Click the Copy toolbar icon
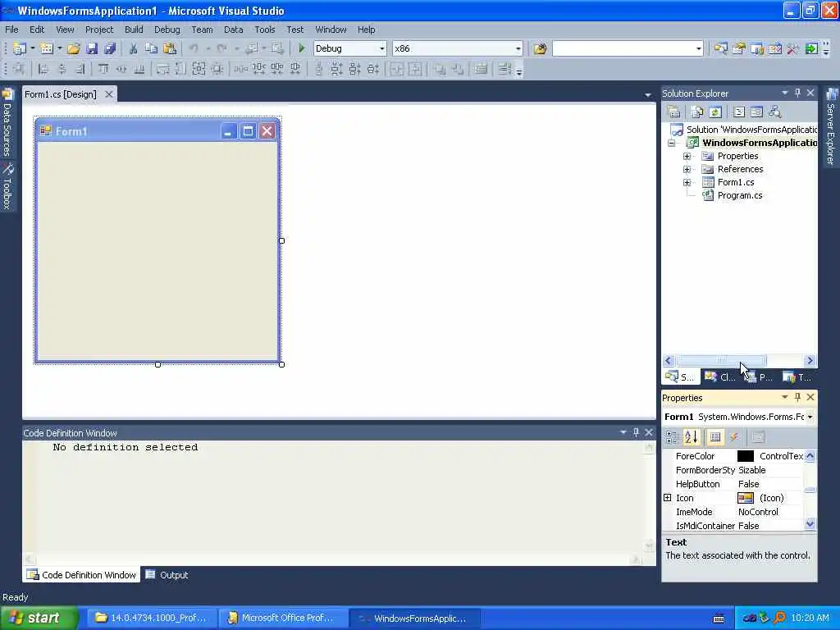 click(151, 48)
